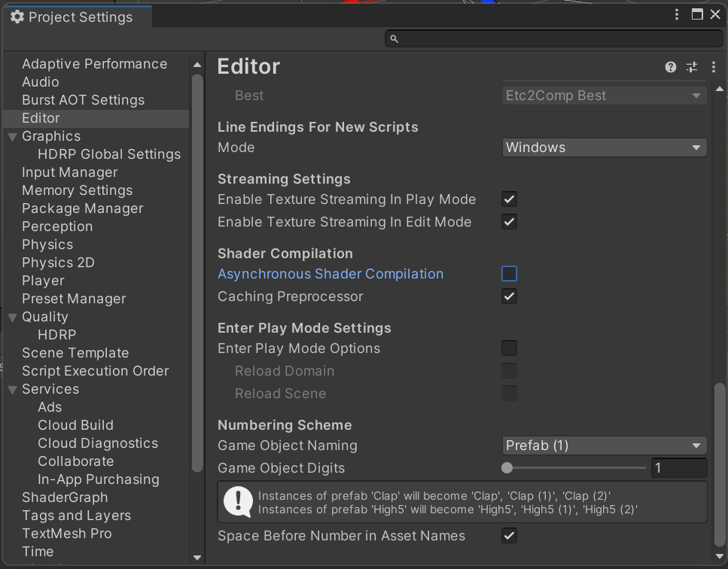Enable Asynchronous Shader Compilation checkbox

coord(510,274)
